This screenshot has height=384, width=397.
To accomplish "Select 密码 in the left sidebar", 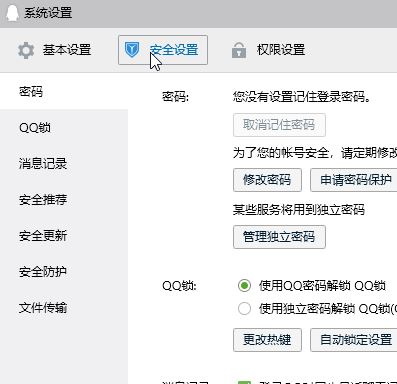I will (x=64, y=91).
